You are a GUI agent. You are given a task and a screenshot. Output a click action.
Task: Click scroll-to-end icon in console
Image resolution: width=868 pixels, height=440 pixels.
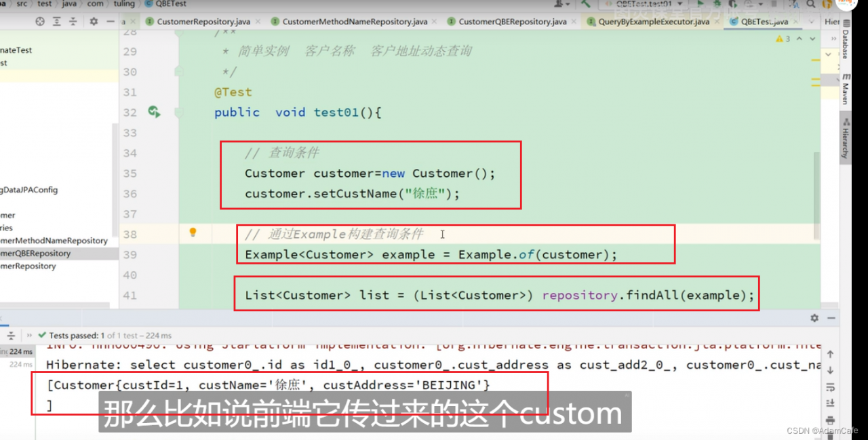pos(831,403)
